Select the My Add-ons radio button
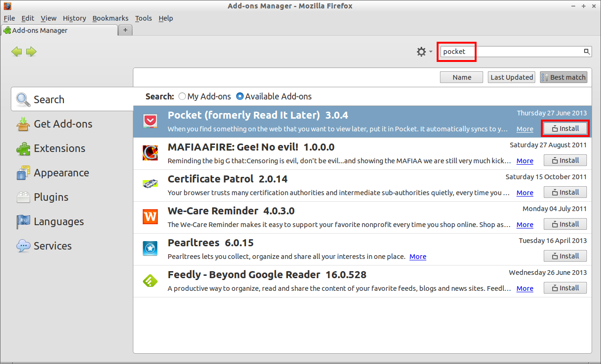This screenshot has height=364, width=601. (x=182, y=97)
